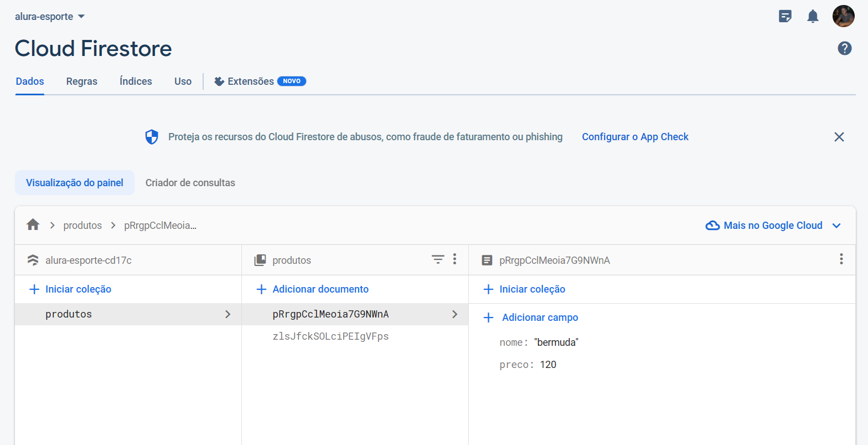Click the Cloud Firestore page title
Viewport: 868px width, 445px height.
pos(94,48)
